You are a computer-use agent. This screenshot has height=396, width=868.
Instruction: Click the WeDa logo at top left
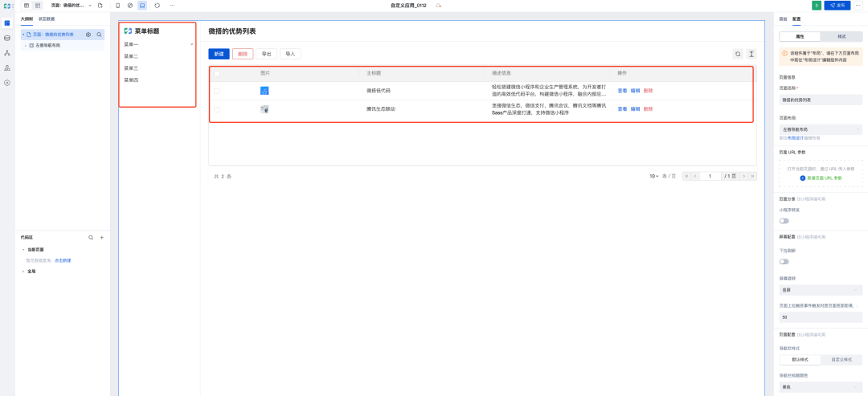[x=7, y=5]
